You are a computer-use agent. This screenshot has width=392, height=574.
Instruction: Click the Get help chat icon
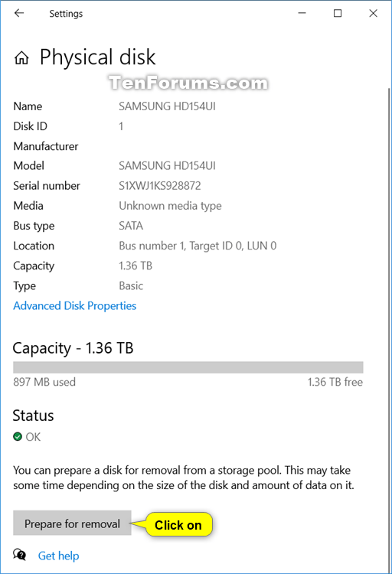(x=20, y=555)
